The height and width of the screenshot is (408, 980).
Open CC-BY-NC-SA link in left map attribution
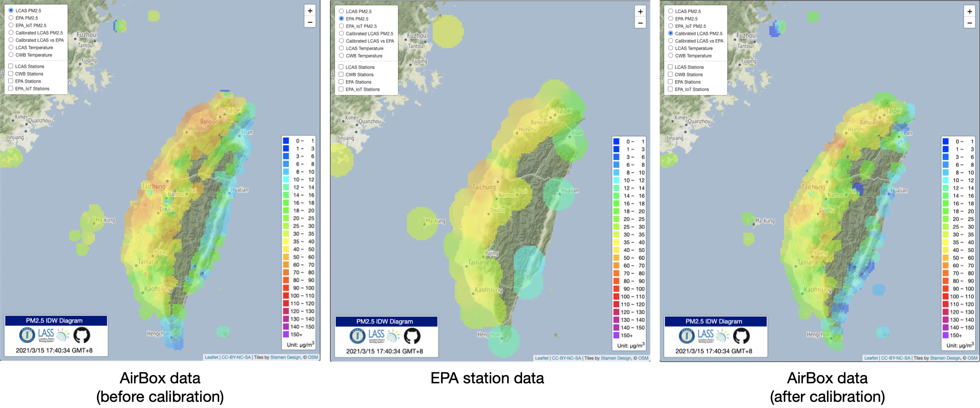pos(236,357)
